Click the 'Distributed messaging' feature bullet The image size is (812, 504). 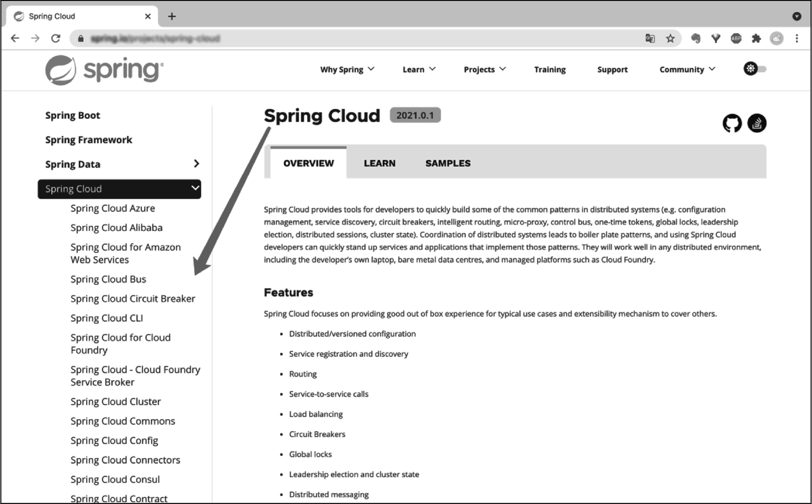click(x=329, y=494)
